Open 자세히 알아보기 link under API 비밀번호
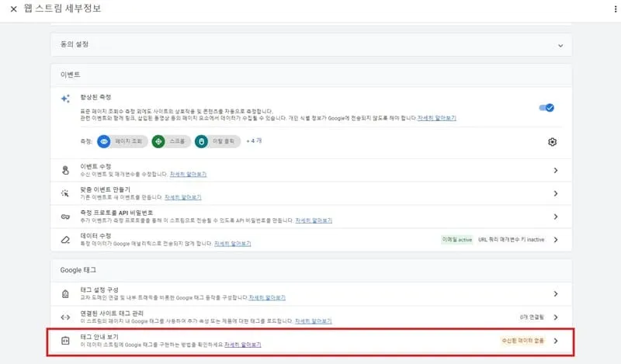Viewport: 621px width, 364px height. [x=314, y=220]
